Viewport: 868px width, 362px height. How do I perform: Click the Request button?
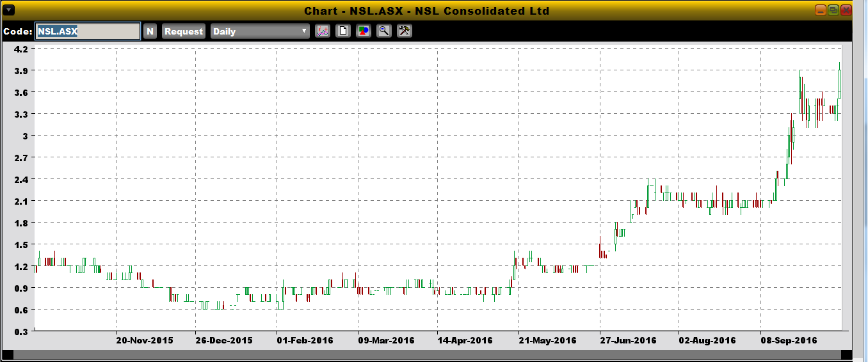pos(184,31)
